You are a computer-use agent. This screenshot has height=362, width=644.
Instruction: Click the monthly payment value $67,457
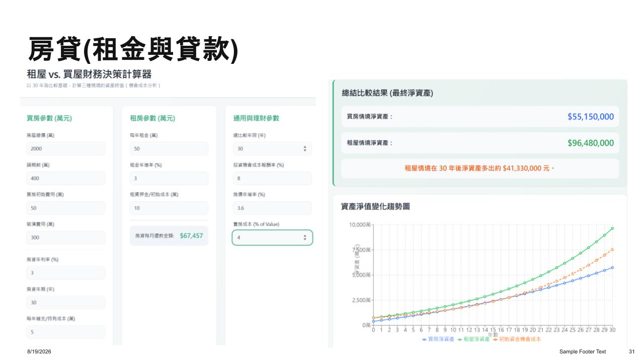[191, 235]
